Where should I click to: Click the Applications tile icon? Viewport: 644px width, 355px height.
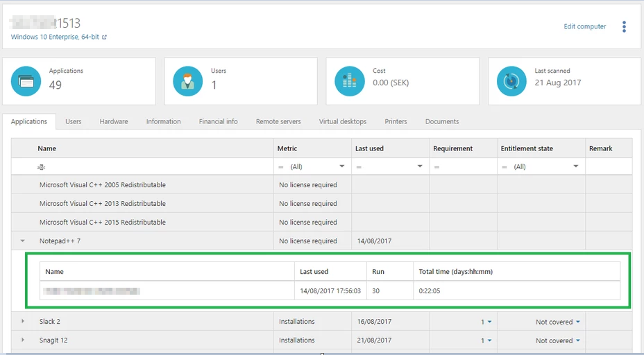click(26, 81)
